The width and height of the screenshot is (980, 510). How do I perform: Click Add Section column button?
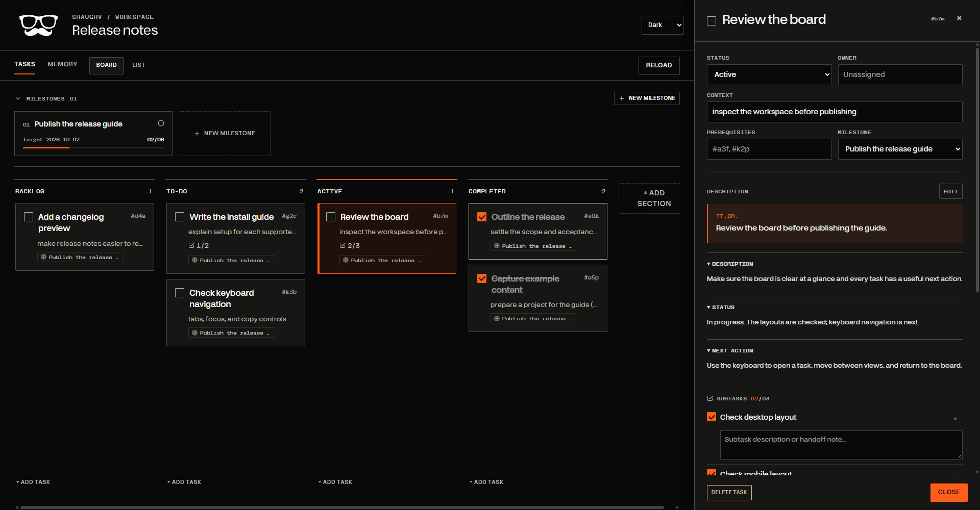(x=649, y=198)
